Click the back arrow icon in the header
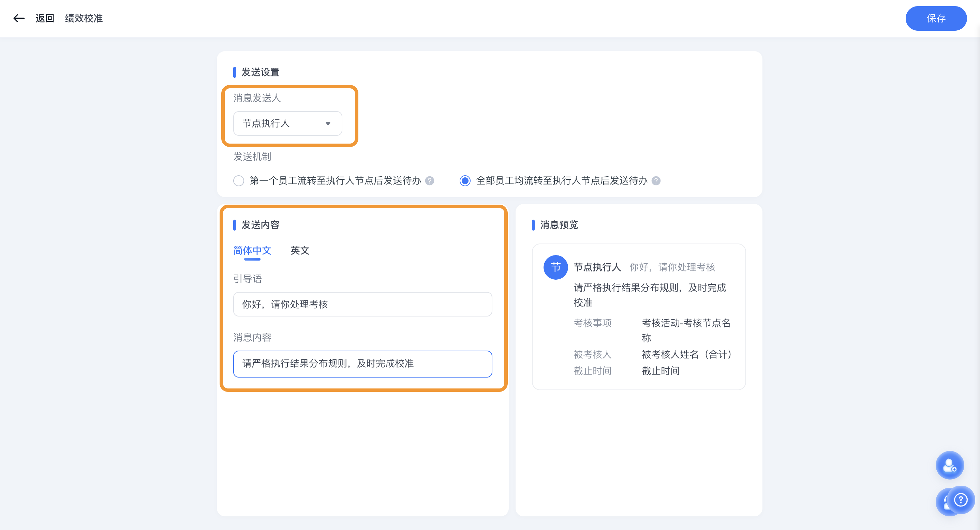The height and width of the screenshot is (530, 980). (x=19, y=18)
